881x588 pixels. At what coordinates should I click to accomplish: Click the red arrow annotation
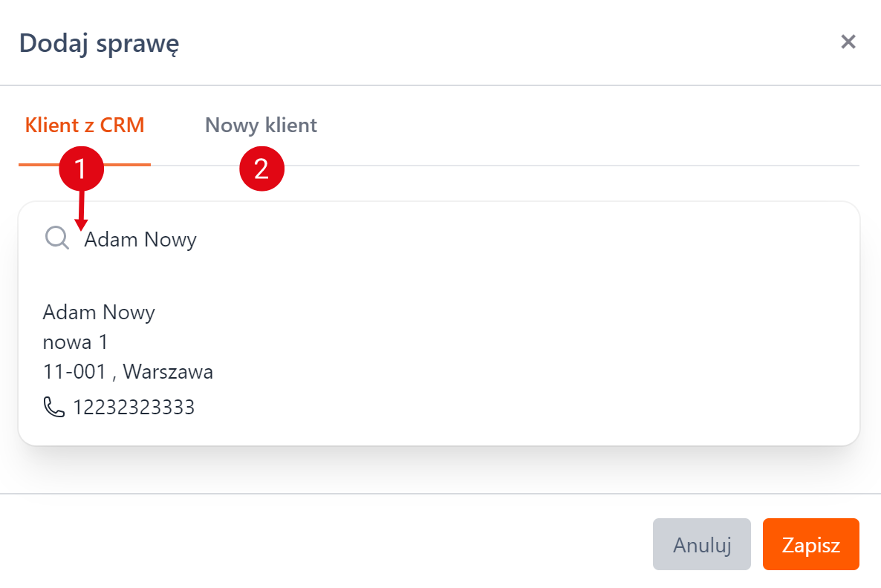(x=81, y=211)
